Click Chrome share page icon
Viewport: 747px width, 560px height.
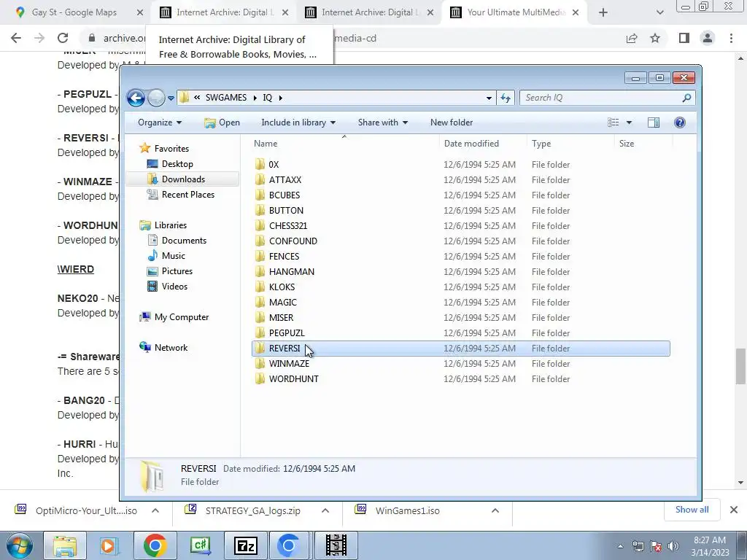point(632,38)
